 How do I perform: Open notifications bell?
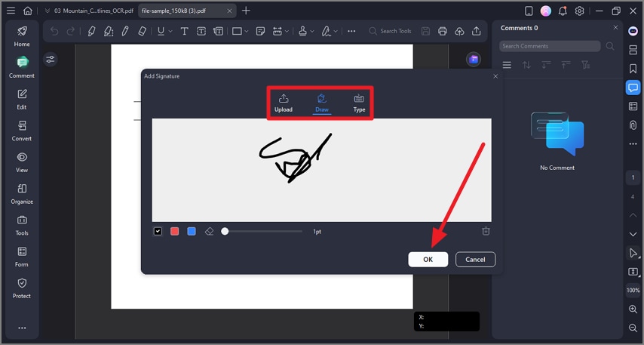[x=563, y=11]
